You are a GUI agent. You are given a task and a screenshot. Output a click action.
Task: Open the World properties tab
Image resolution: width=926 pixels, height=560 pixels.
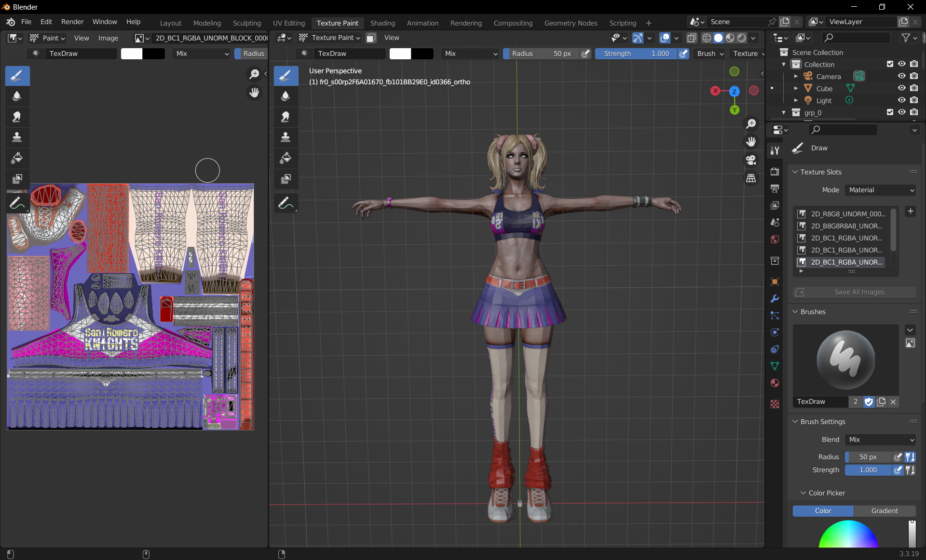pyautogui.click(x=775, y=240)
